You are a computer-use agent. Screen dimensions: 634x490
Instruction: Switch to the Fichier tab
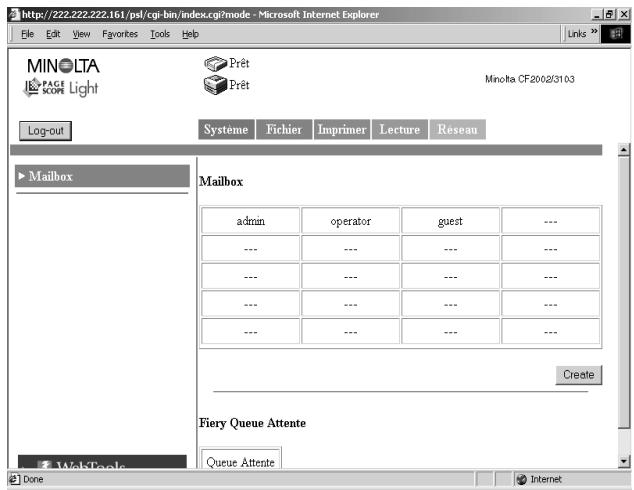coord(284,129)
